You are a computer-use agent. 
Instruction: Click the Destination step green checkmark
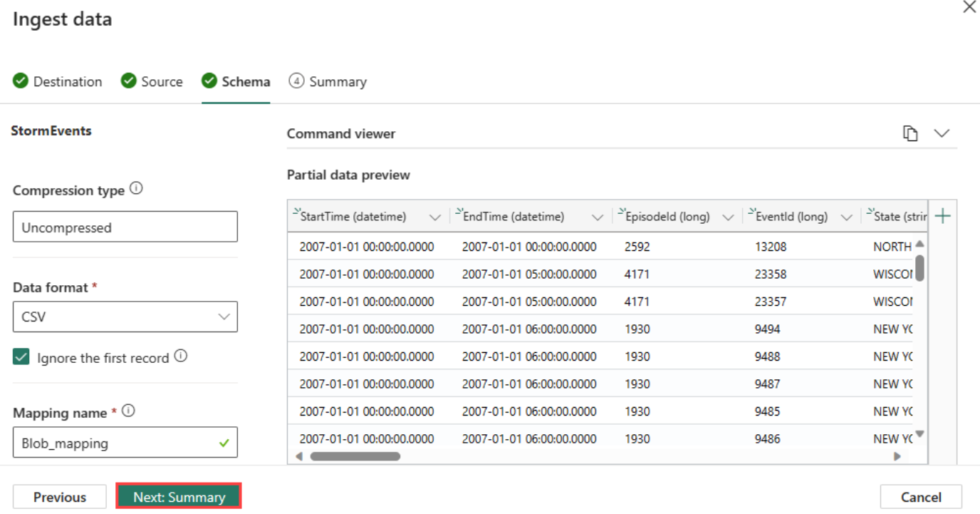(20, 81)
